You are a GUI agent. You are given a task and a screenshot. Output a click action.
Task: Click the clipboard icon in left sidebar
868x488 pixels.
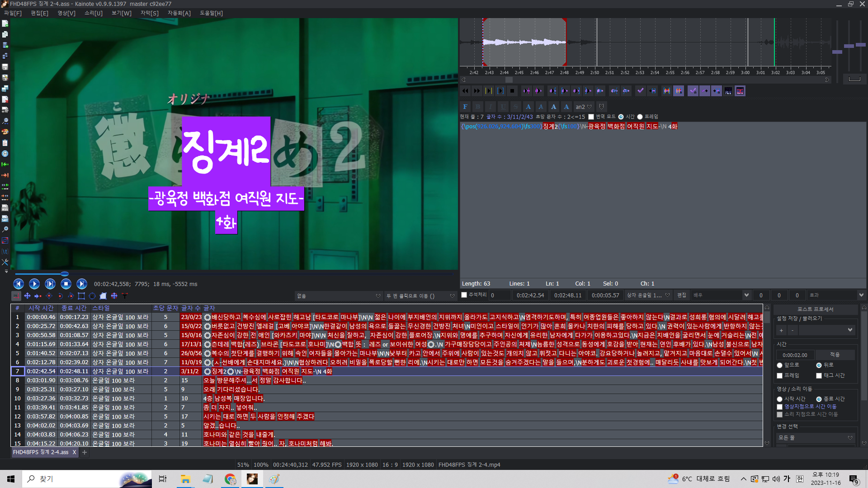click(x=5, y=143)
